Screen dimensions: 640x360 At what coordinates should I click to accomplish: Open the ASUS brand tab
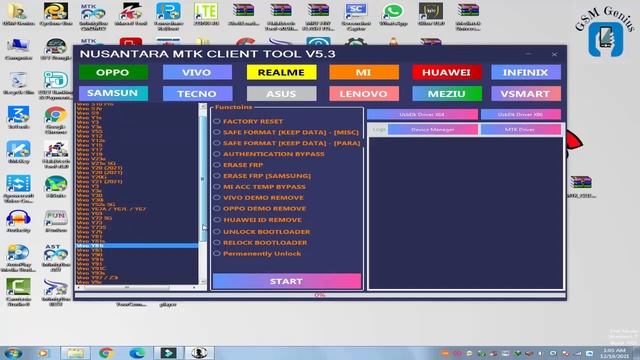(x=281, y=93)
